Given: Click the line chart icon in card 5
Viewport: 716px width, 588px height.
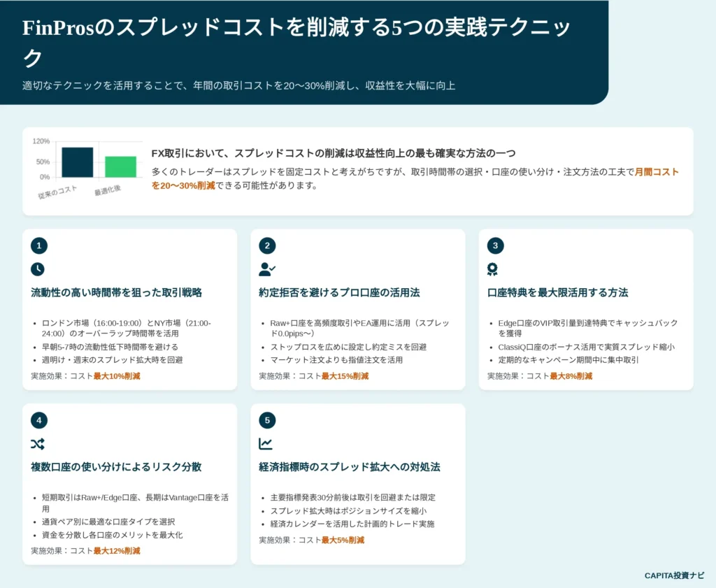Looking at the screenshot, I should coord(265,444).
